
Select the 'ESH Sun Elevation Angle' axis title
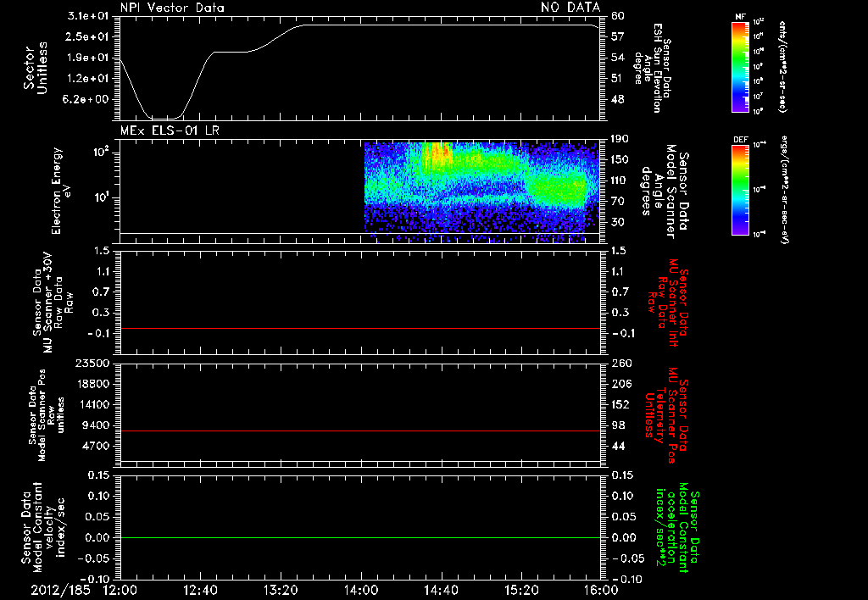tap(652, 68)
